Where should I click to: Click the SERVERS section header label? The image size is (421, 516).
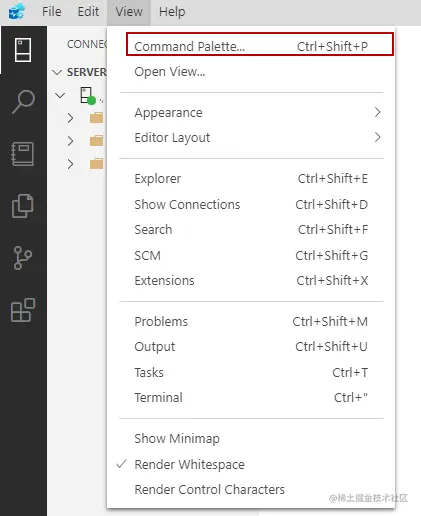coord(87,72)
